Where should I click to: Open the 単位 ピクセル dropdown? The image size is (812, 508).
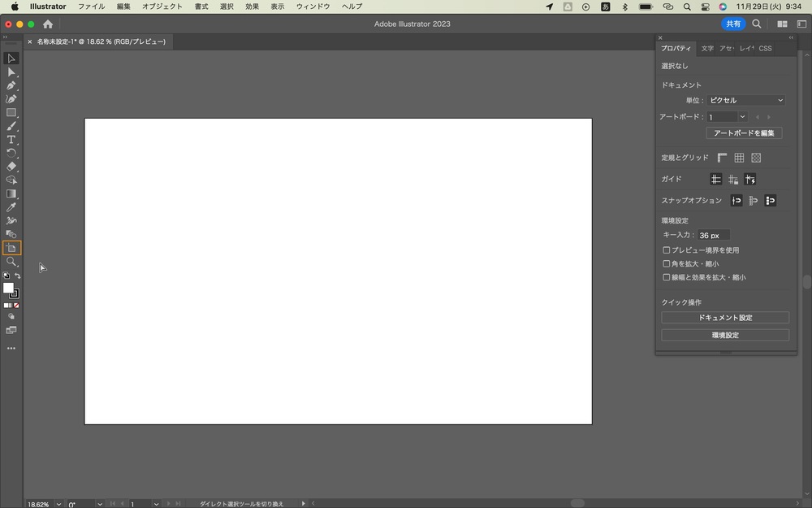click(745, 100)
